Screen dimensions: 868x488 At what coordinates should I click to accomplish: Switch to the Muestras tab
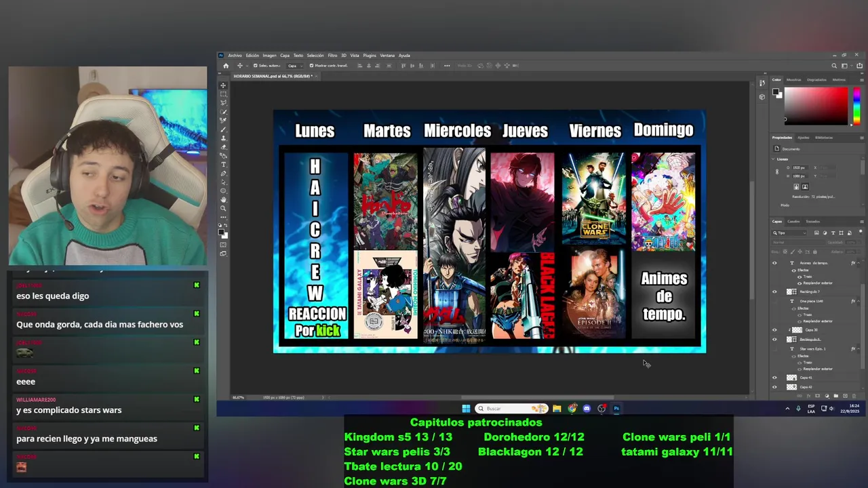[794, 80]
